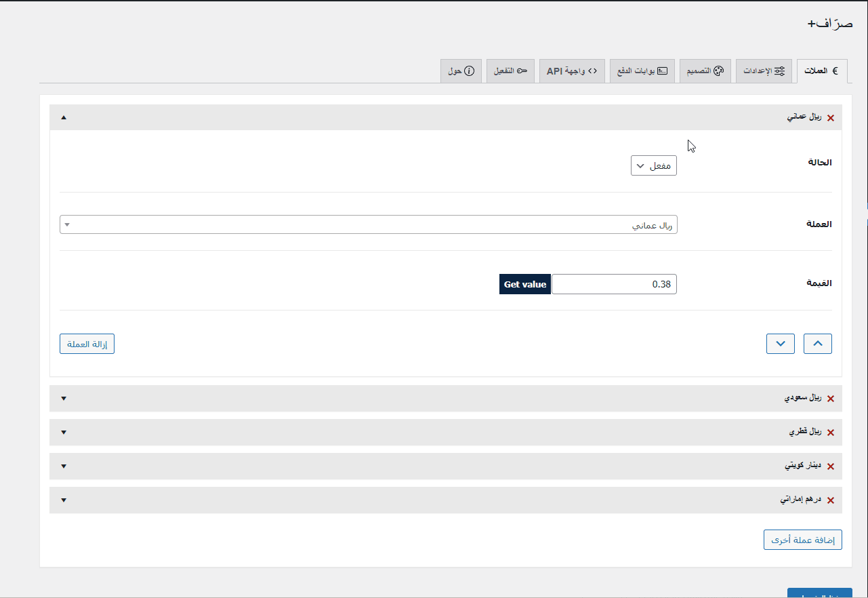Switch to the الإعدادات tab

(764, 71)
